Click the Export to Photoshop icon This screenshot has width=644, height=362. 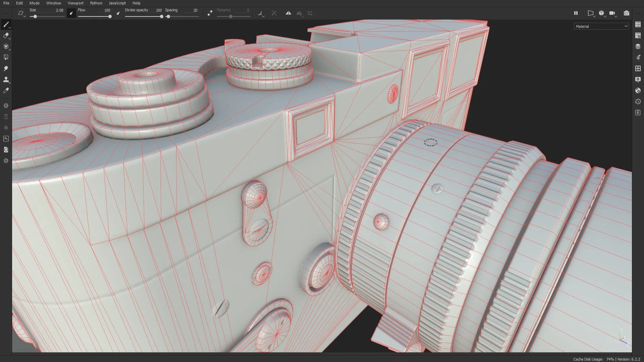click(x=6, y=138)
